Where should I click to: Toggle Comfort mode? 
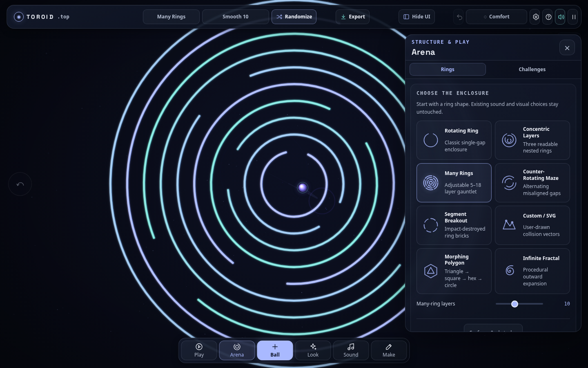(x=497, y=17)
